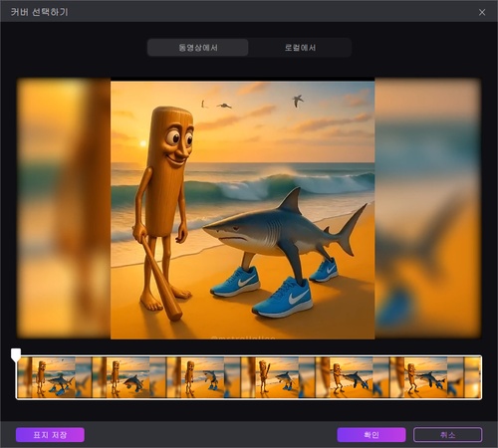The width and height of the screenshot is (498, 448).
Task: Click the white timeline playhead handle
Action: coord(16,354)
